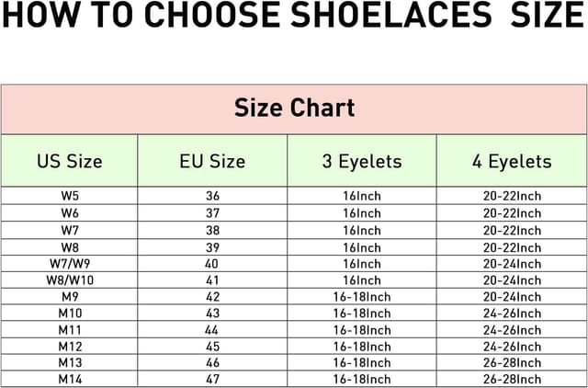Select the 4 Eyelets length for M12
The height and width of the screenshot is (388, 588).
[x=512, y=346]
